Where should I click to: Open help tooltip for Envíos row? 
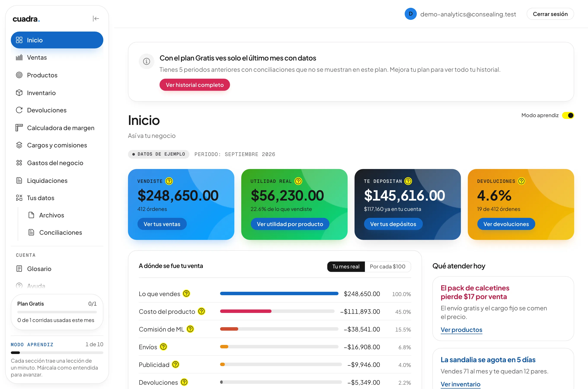click(x=163, y=347)
